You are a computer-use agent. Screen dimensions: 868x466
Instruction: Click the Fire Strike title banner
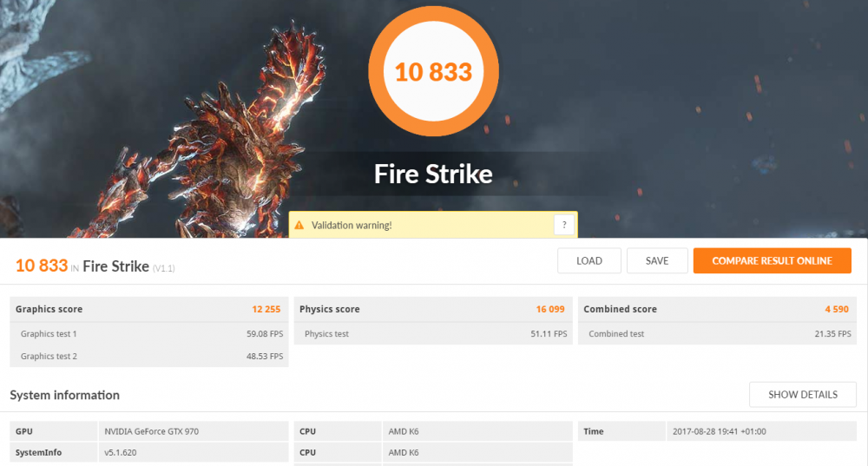(x=433, y=174)
